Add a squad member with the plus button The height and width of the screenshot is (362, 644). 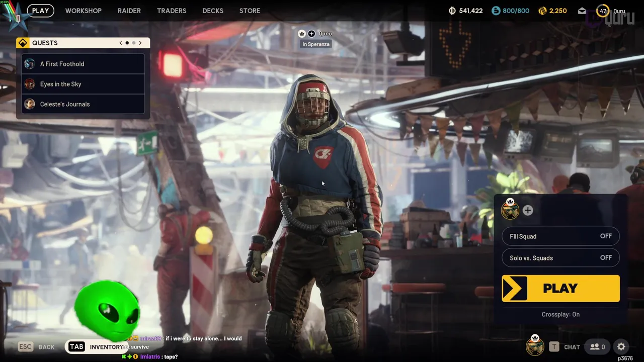point(528,211)
